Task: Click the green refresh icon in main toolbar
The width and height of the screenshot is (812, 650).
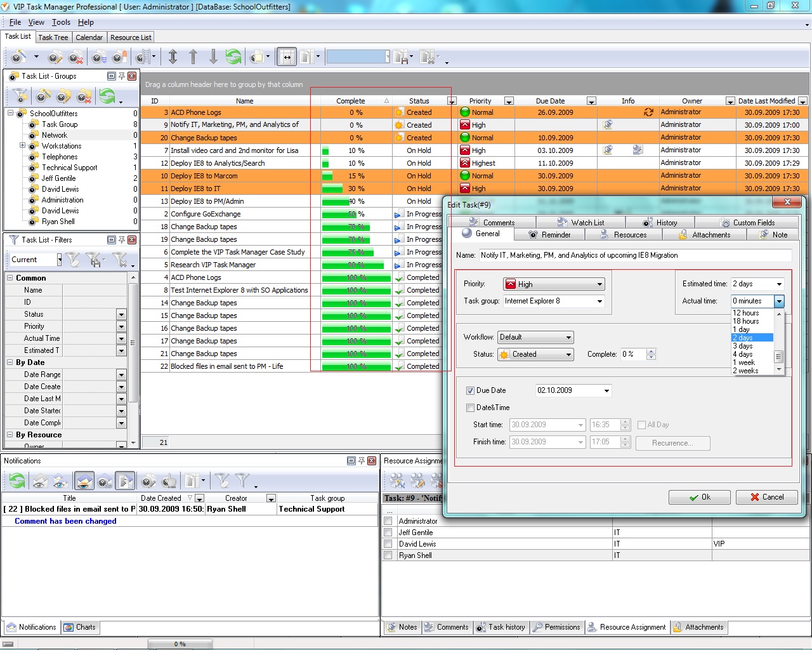Action: tap(233, 57)
